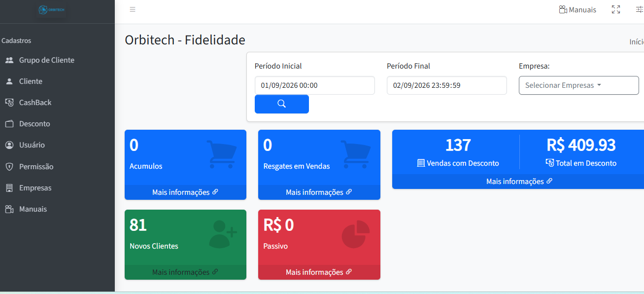Open Mais informações under Novos Clientes
Image resolution: width=644 pixels, height=294 pixels.
pos(185,272)
